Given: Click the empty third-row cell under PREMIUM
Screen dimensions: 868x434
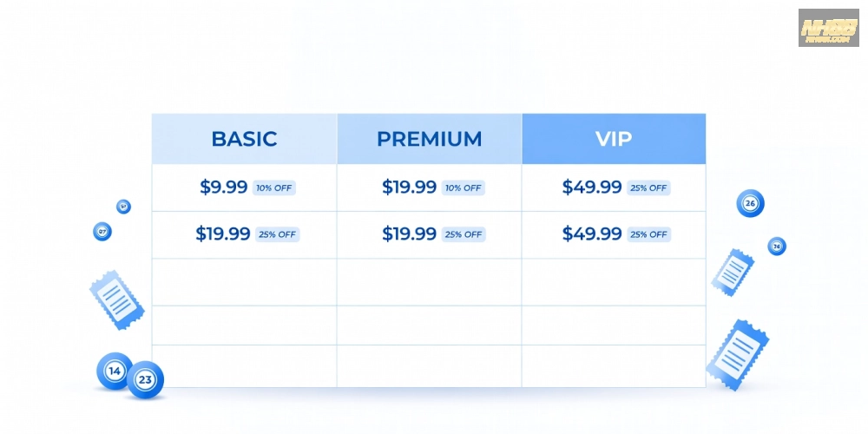Looking at the screenshot, I should point(429,282).
